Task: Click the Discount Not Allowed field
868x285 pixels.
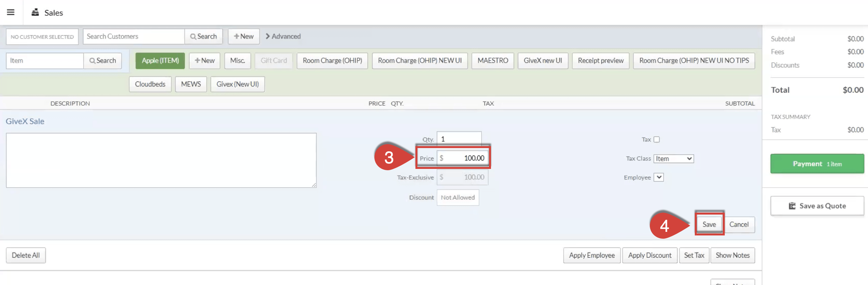Action: click(x=457, y=197)
